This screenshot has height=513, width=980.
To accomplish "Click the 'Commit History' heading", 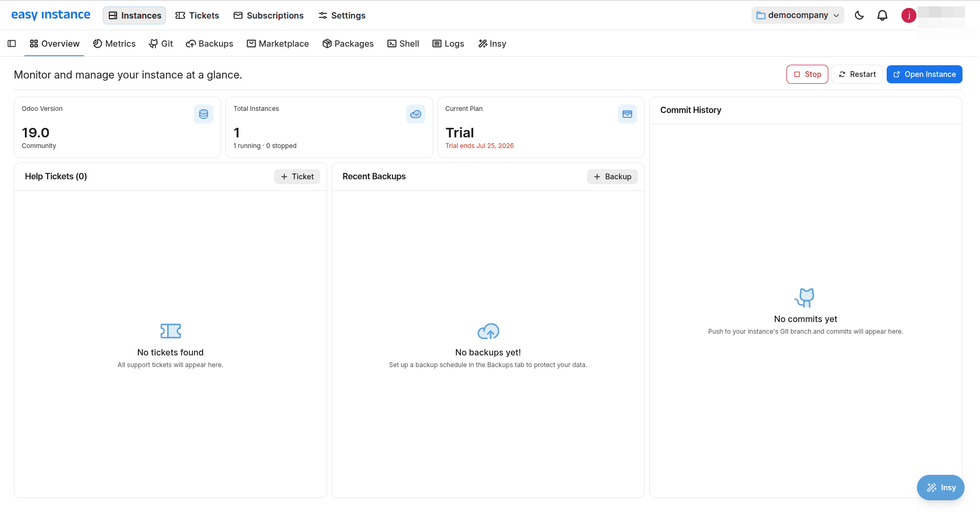I will (x=690, y=110).
